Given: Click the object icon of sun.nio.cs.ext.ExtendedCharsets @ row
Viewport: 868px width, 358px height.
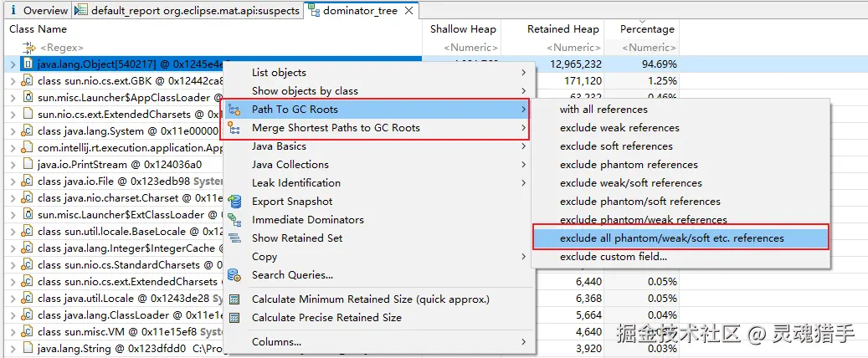Looking at the screenshot, I should 28,115.
